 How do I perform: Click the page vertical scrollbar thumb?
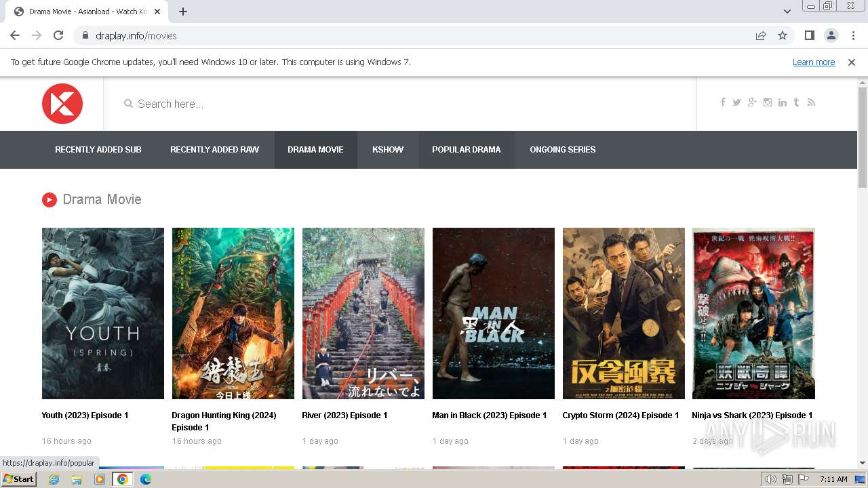pos(862,137)
